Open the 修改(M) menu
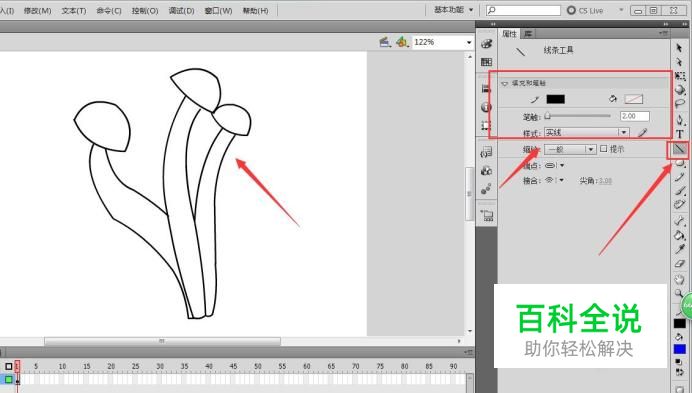 pyautogui.click(x=38, y=11)
